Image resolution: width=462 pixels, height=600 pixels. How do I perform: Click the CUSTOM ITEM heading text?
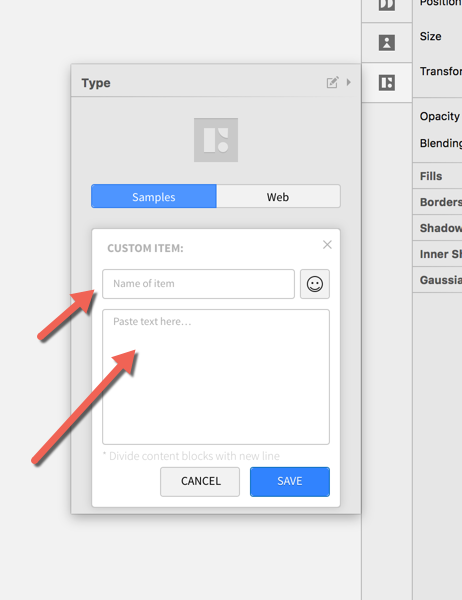(145, 248)
